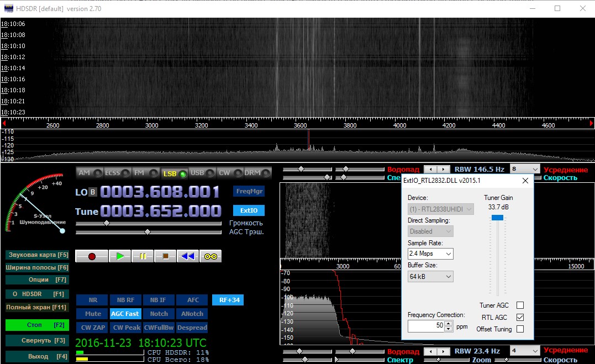This screenshot has height=364, width=595.
Task: Click the right red arrow on RF frequency scale
Action: 591,123
